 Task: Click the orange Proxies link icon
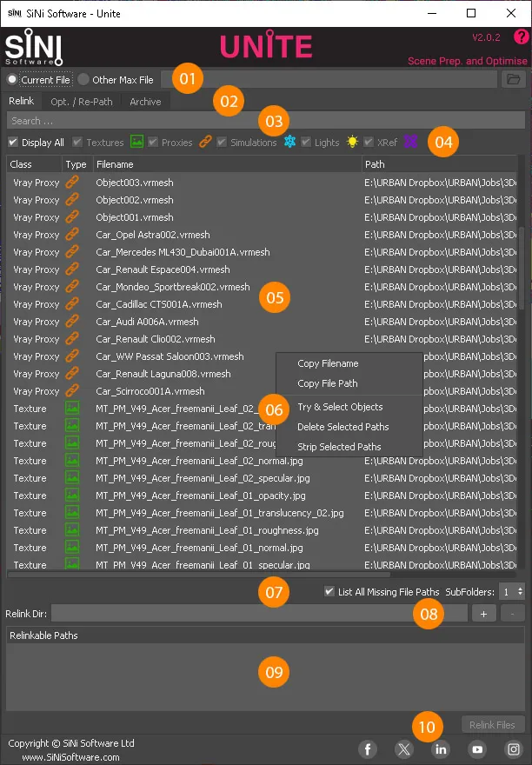(205, 142)
